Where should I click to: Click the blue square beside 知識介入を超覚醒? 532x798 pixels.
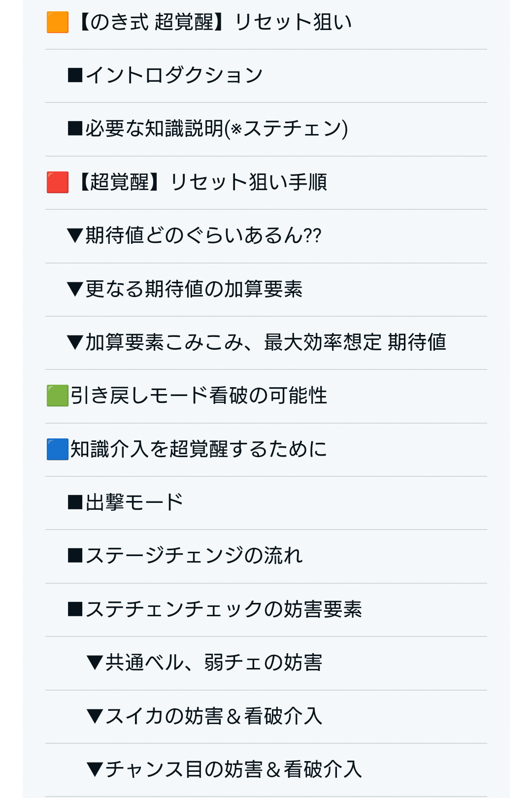[57, 449]
